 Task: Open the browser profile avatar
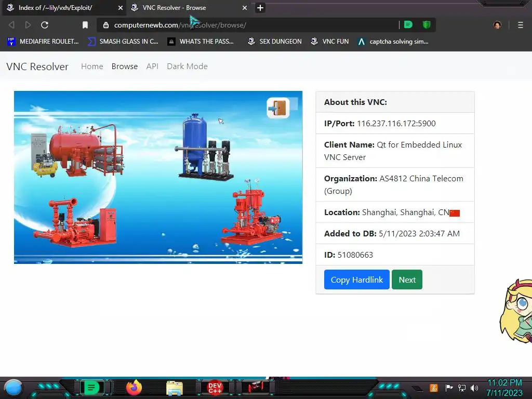(x=497, y=25)
